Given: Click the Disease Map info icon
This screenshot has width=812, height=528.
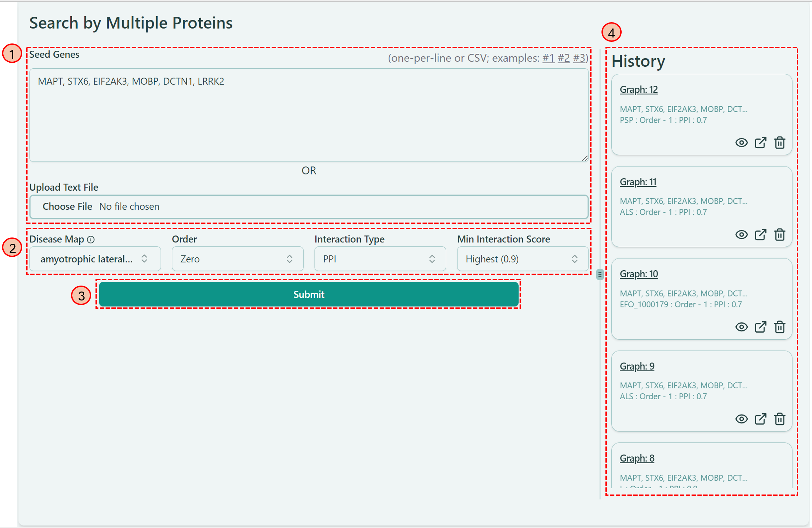Looking at the screenshot, I should point(91,239).
